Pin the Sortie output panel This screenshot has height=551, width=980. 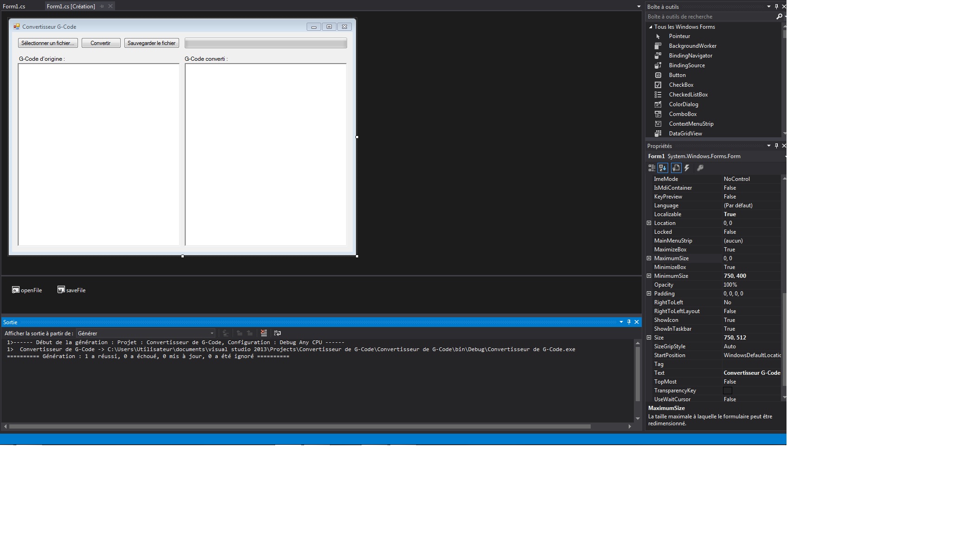click(629, 322)
